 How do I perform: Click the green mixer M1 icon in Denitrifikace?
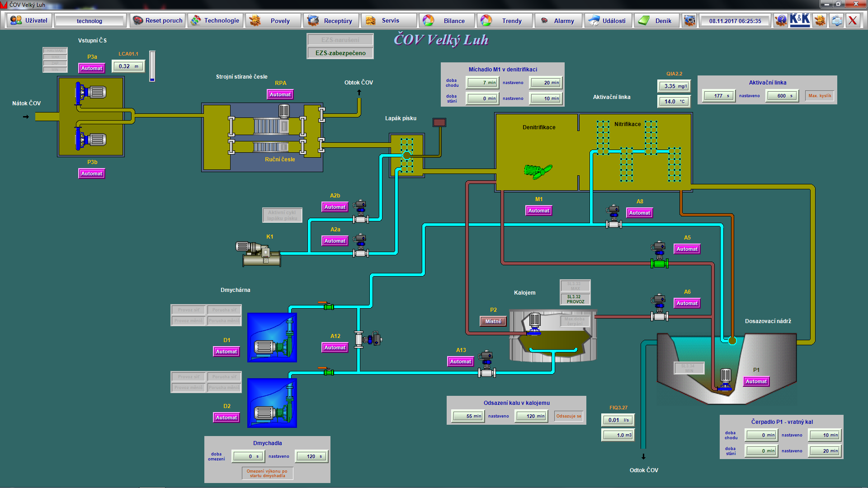tap(538, 171)
